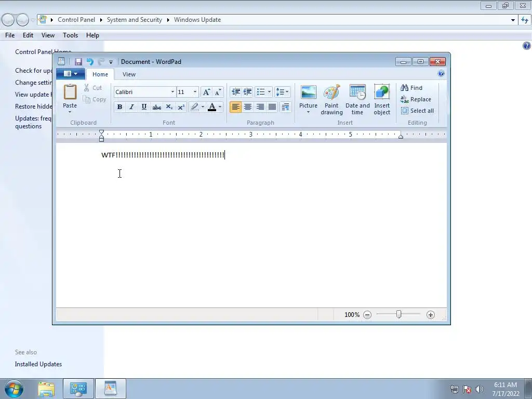
Task: Open the Paragraph settings icon
Action: point(285,107)
